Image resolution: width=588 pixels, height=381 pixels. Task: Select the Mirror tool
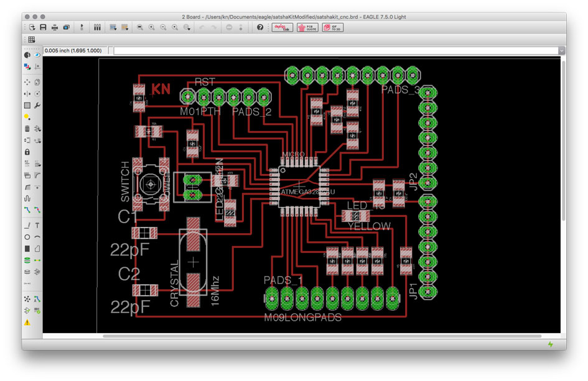point(27,94)
